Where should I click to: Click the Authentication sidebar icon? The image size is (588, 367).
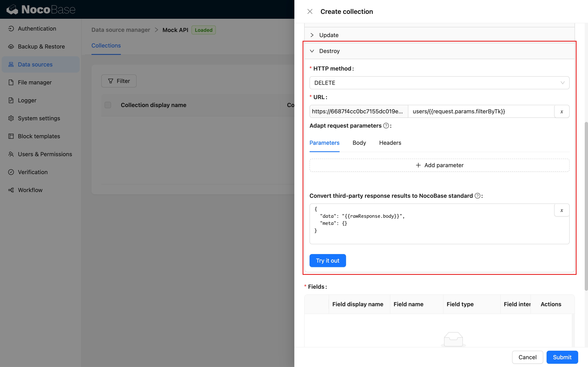[11, 29]
